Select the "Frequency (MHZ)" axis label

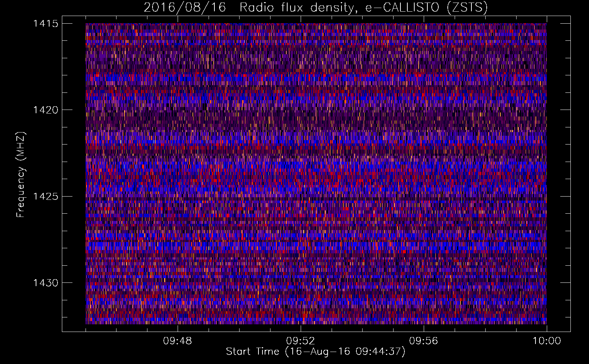click(x=21, y=175)
